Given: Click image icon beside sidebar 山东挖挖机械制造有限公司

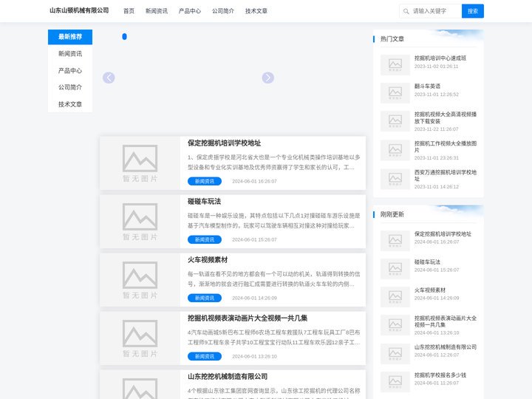Looking at the screenshot, I should (x=395, y=353).
